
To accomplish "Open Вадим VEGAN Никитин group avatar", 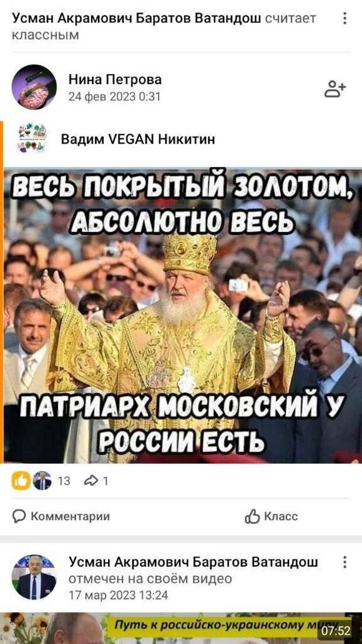I will (33, 138).
